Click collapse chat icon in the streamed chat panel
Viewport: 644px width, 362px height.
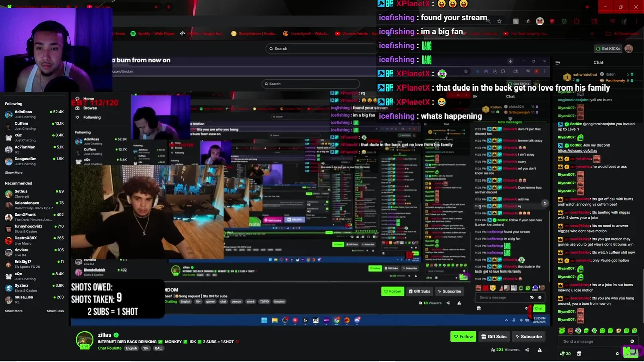475,96
